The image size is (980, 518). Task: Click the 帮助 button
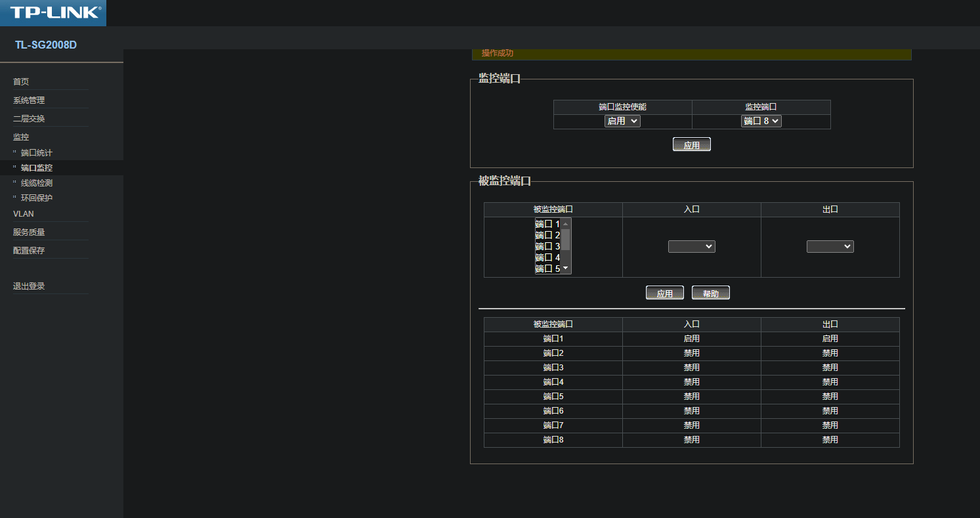[710, 293]
